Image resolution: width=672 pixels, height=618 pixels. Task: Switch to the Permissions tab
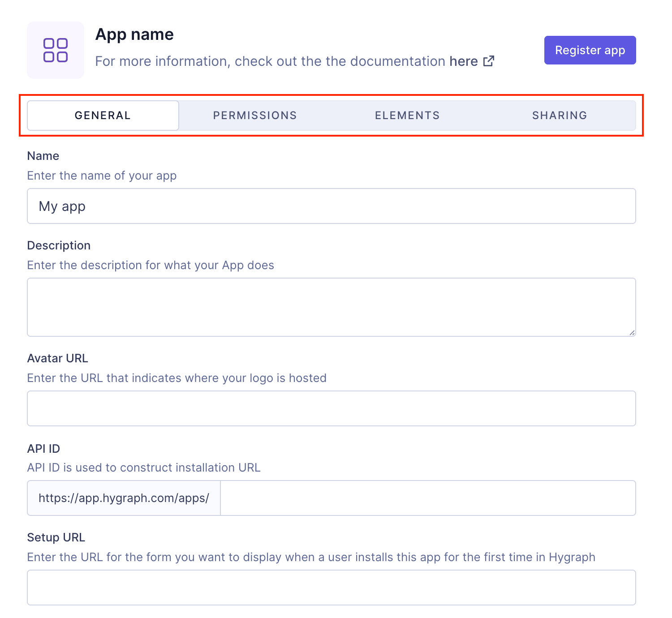[x=254, y=115]
